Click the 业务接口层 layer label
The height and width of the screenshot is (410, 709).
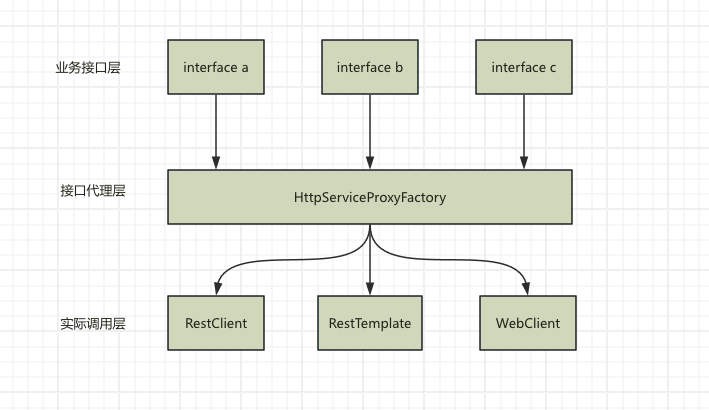click(x=88, y=68)
